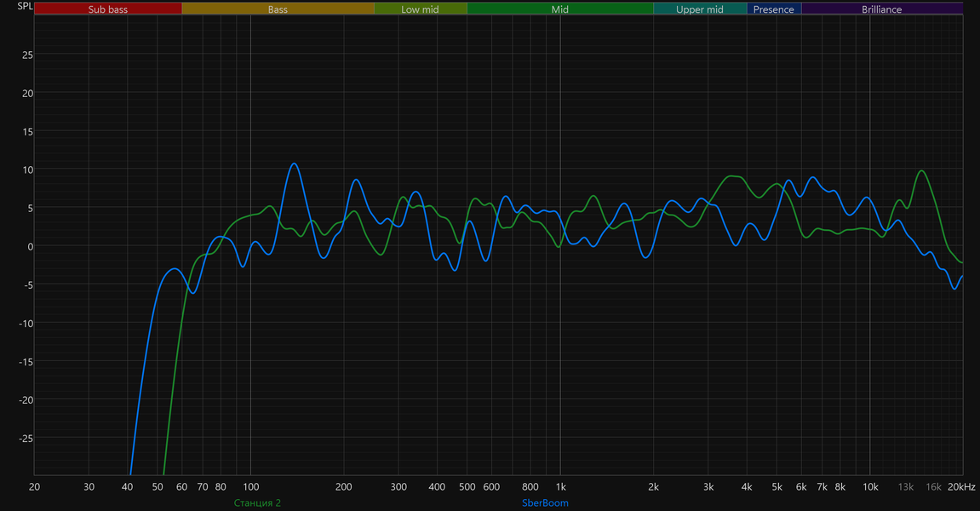Select the Low mid band header

click(420, 9)
